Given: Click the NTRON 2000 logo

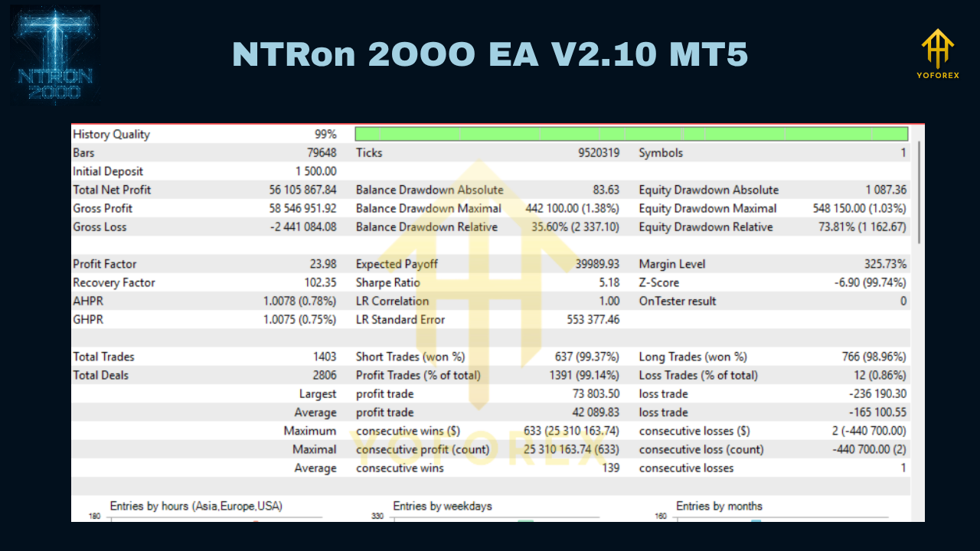Looking at the screenshot, I should click(x=54, y=55).
